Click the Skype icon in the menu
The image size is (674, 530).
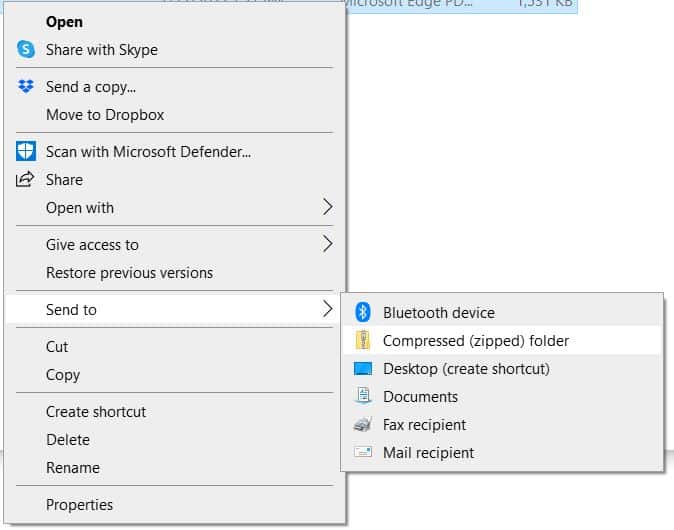tap(26, 49)
